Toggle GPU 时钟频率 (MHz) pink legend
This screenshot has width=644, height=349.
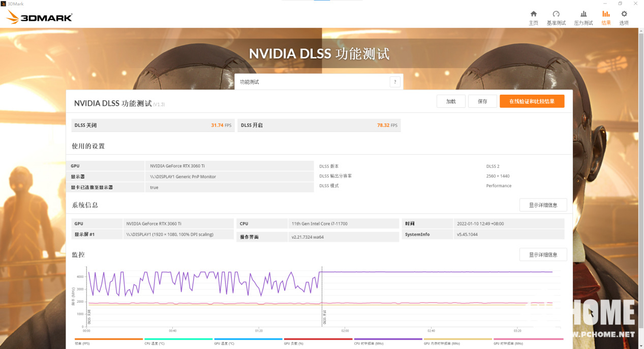click(x=528, y=341)
